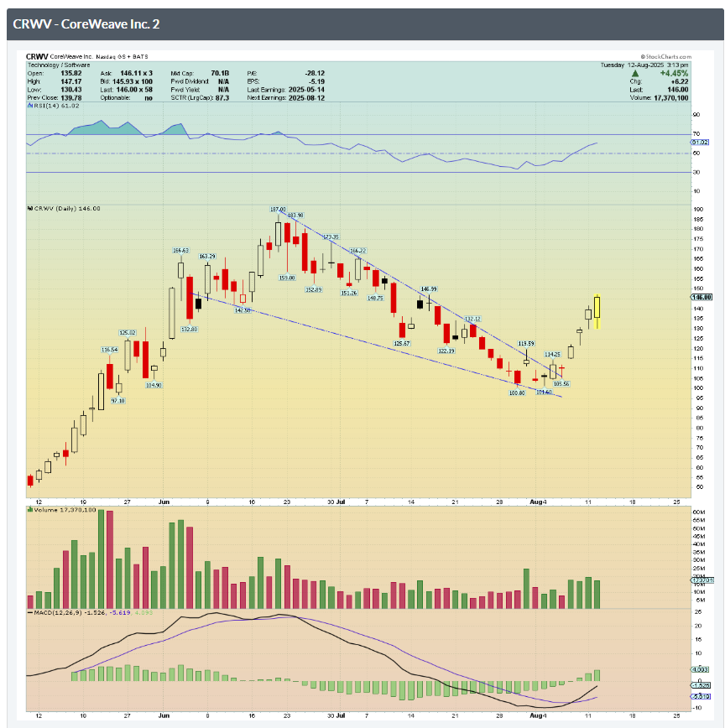
Task: Click the small icon beside RSI(14) label
Action: coord(30,106)
